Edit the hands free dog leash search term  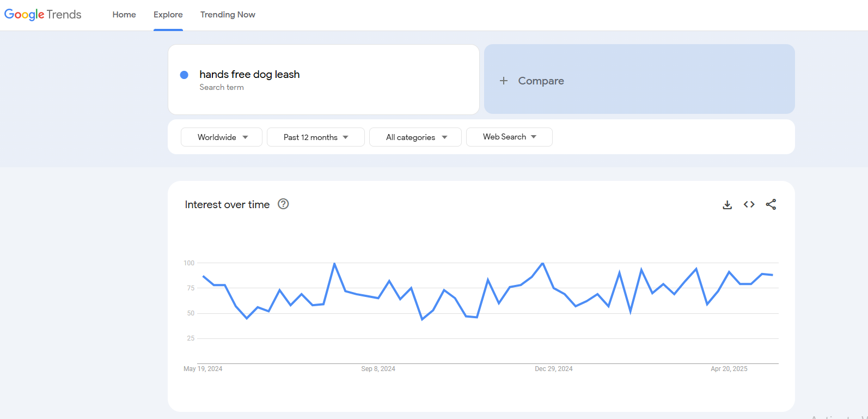click(249, 74)
